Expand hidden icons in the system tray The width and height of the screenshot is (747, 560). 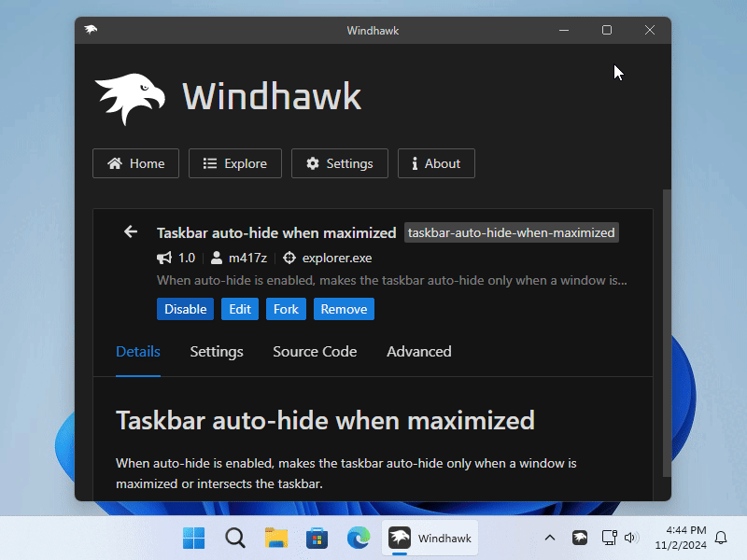tap(550, 538)
